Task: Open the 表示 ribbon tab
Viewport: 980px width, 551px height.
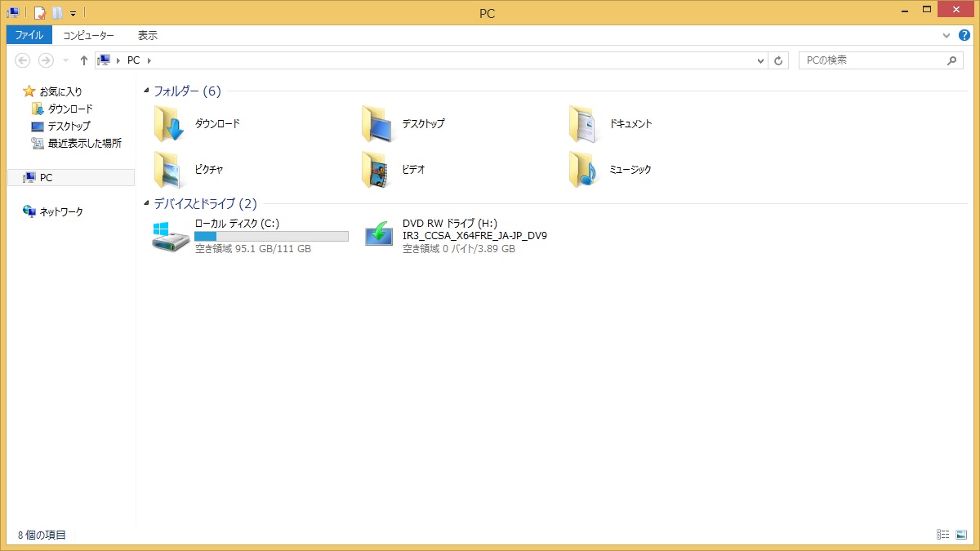Action: pyautogui.click(x=148, y=35)
